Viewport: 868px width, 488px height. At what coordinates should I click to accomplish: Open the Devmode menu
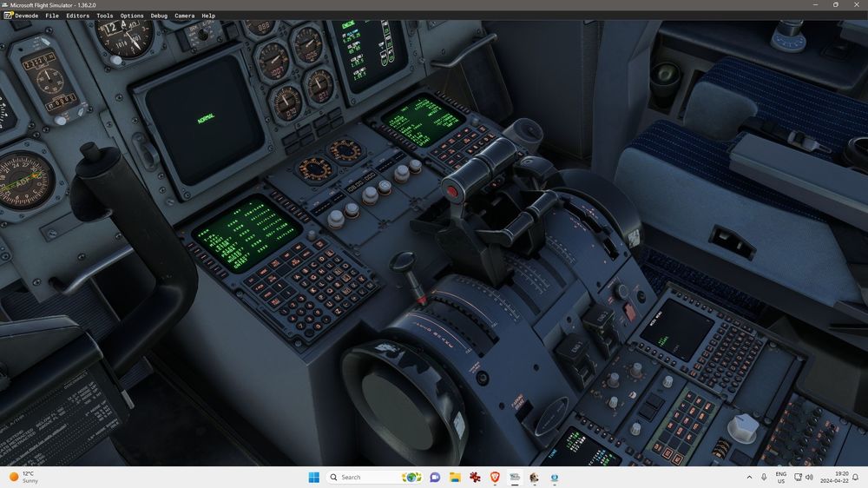coord(26,16)
